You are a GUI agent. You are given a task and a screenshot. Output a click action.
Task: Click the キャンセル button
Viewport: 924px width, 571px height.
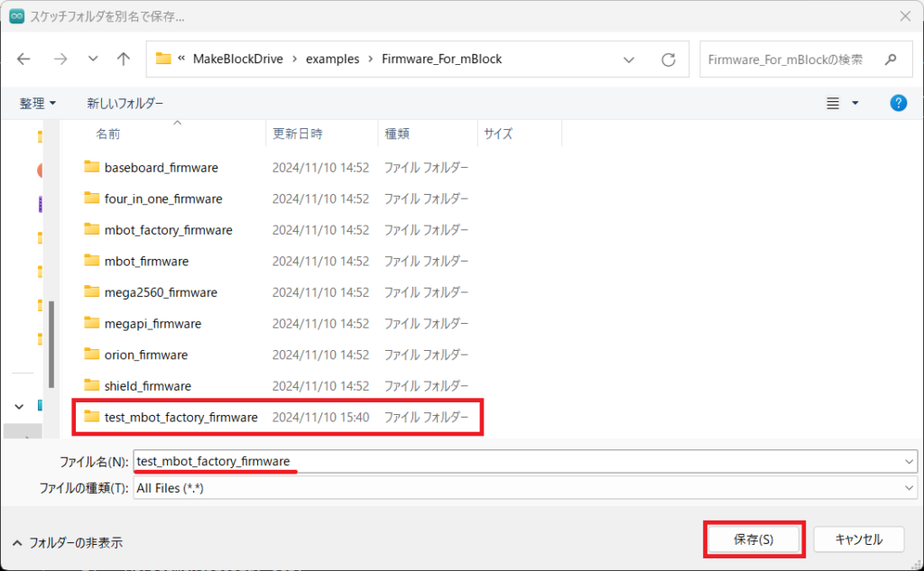click(858, 539)
